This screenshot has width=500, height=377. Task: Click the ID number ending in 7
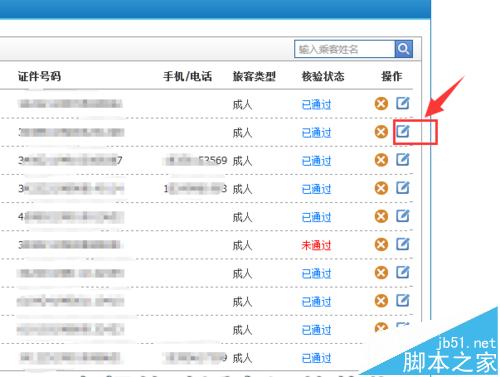point(70,160)
